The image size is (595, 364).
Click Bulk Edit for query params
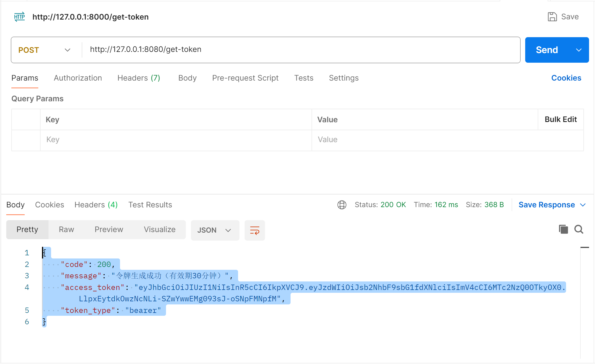(560, 119)
